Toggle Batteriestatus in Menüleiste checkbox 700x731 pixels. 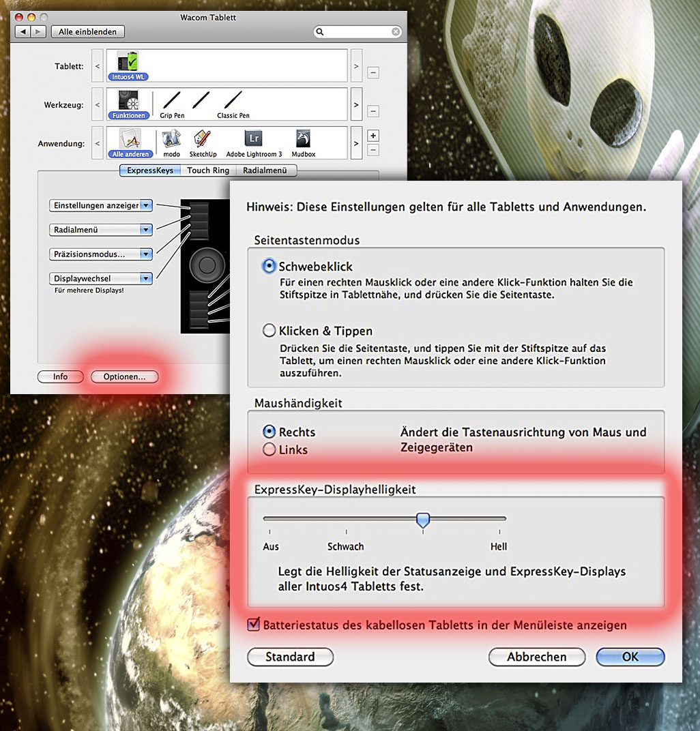click(253, 624)
